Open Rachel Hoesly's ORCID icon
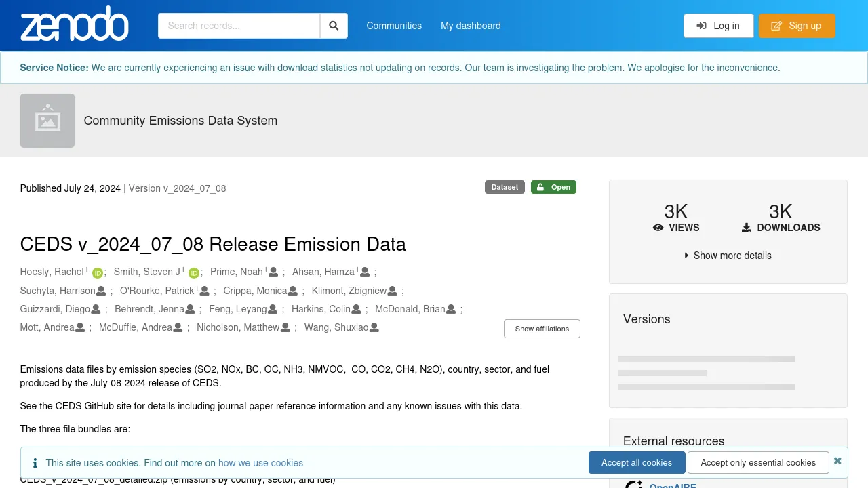This screenshot has width=868, height=488. tap(98, 273)
